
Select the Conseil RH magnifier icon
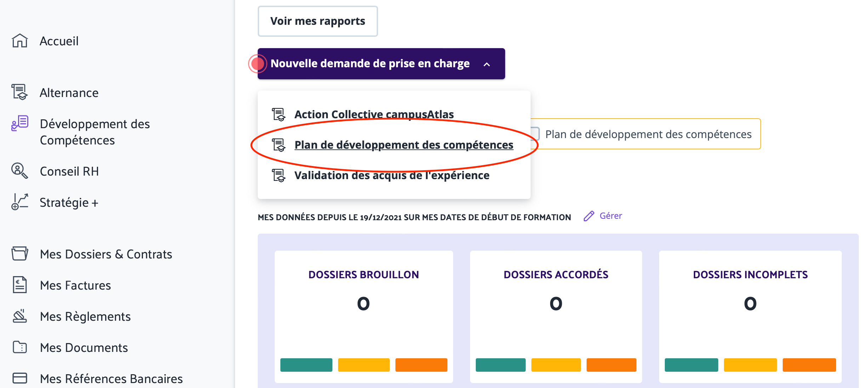click(20, 171)
